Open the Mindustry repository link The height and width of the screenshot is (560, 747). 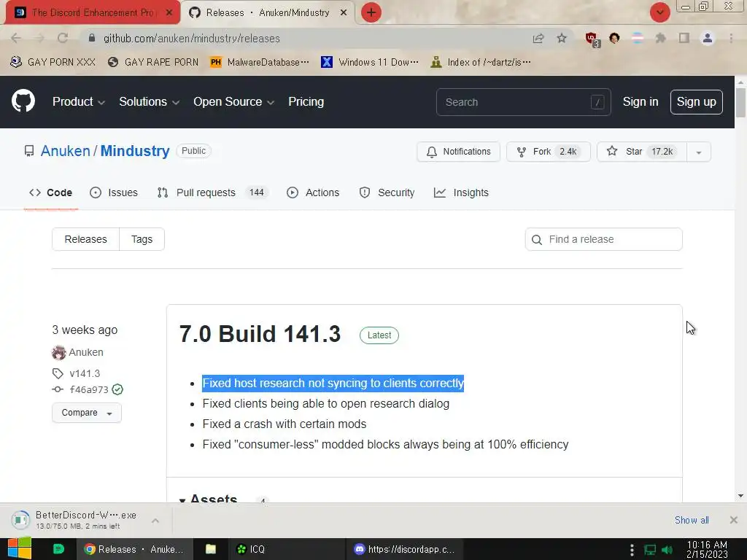135,151
